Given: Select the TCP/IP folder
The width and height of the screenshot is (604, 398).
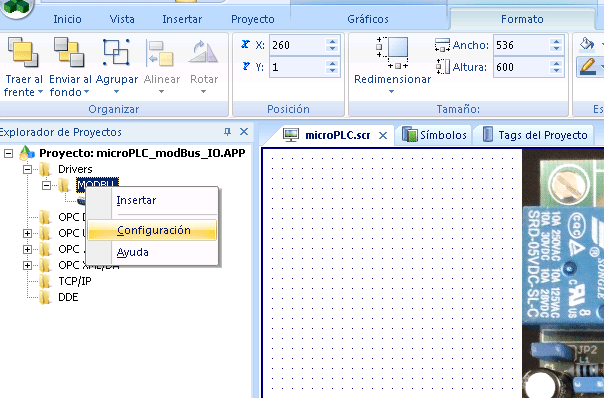Looking at the screenshot, I should (x=75, y=281).
